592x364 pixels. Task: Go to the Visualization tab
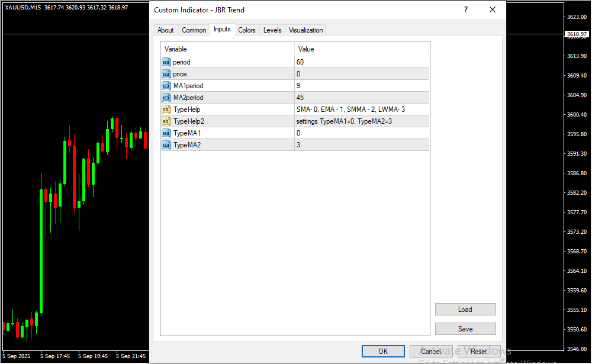pos(306,30)
